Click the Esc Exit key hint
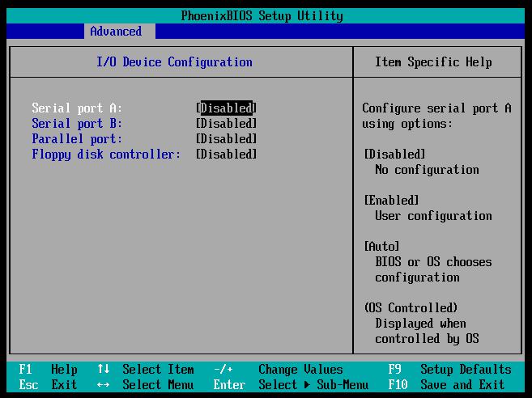 click(48, 385)
